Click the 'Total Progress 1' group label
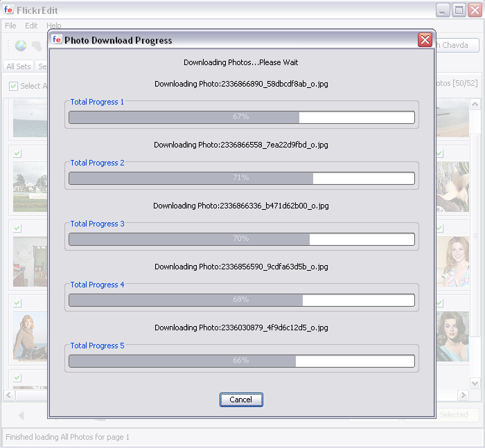Image resolution: width=485 pixels, height=448 pixels. pyautogui.click(x=97, y=102)
